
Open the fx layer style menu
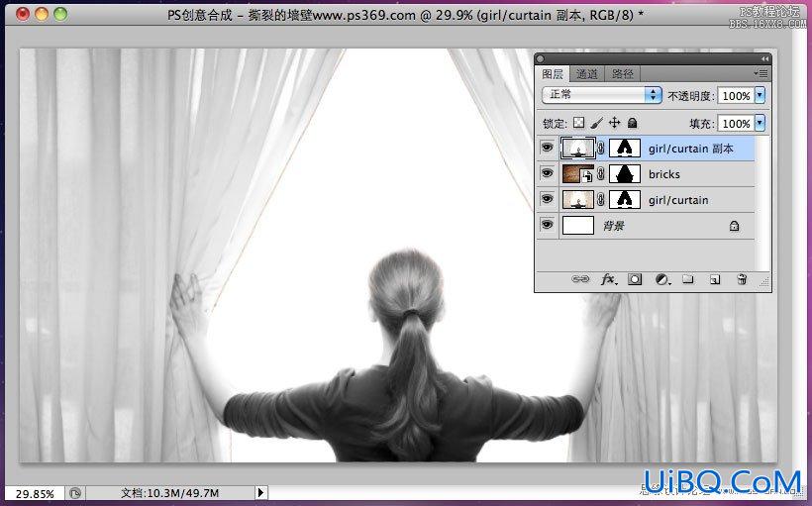(608, 279)
